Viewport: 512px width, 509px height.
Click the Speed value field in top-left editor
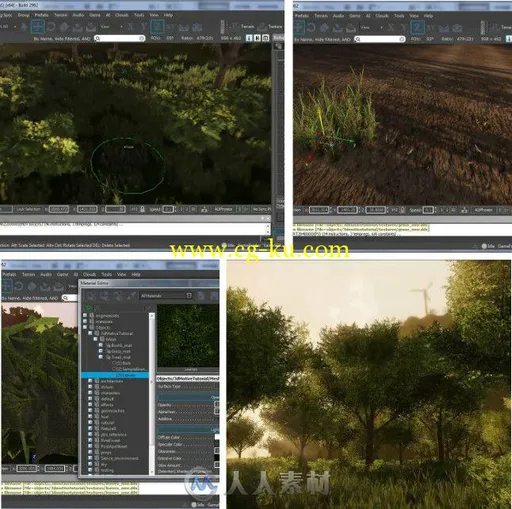click(168, 209)
